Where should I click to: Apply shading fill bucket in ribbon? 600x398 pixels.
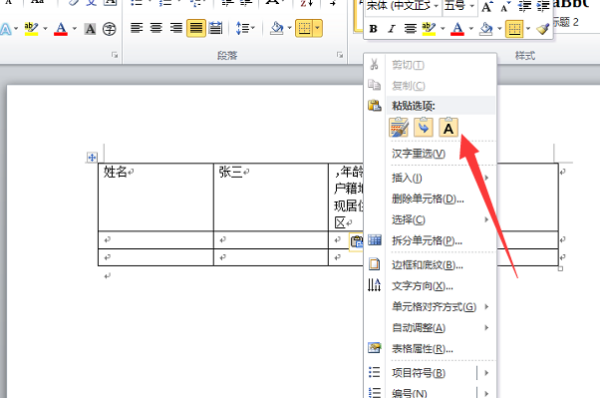[x=276, y=28]
